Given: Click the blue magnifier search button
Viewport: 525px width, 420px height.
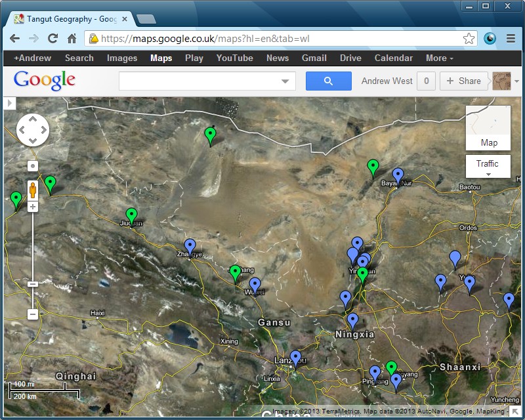Looking at the screenshot, I should (x=329, y=81).
